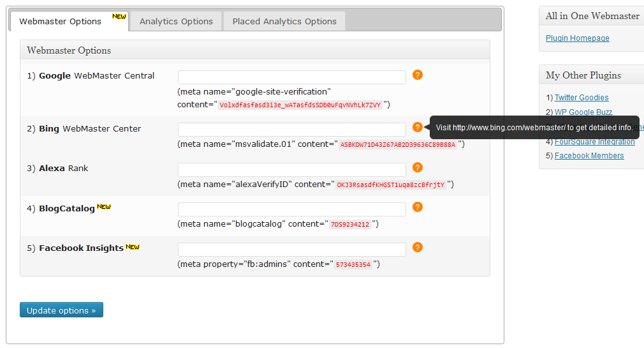Screen dimensions: 644x348
Task: Click the NEW badge on Webmaster Options tab
Action: click(x=119, y=17)
